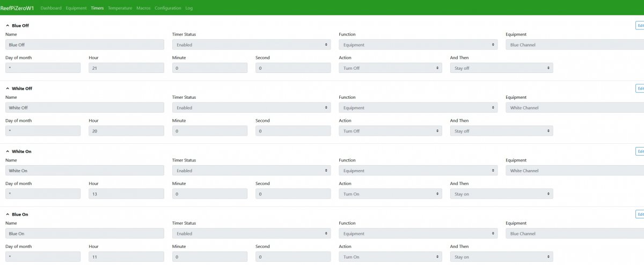Click the Name field of White Off
This screenshot has height=265, width=644.
click(x=85, y=108)
